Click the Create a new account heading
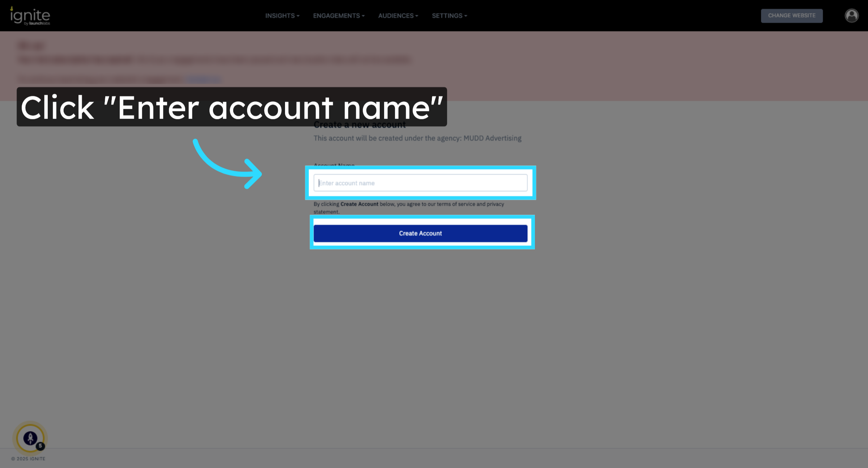868x468 pixels. pyautogui.click(x=359, y=125)
